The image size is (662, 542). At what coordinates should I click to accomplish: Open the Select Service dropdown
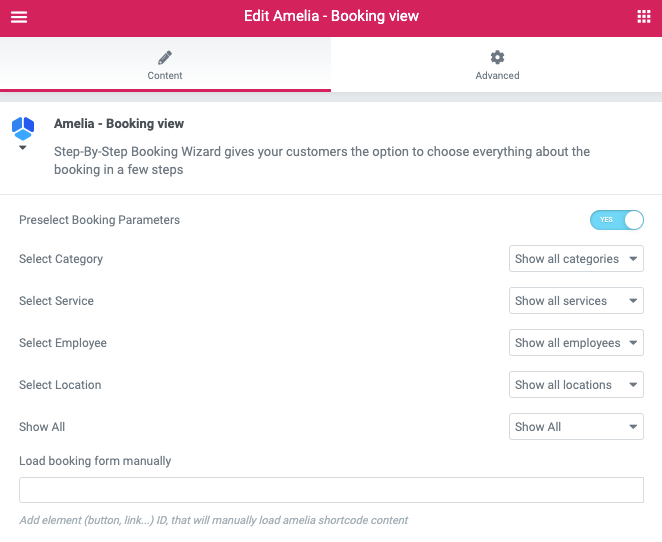click(x=576, y=301)
